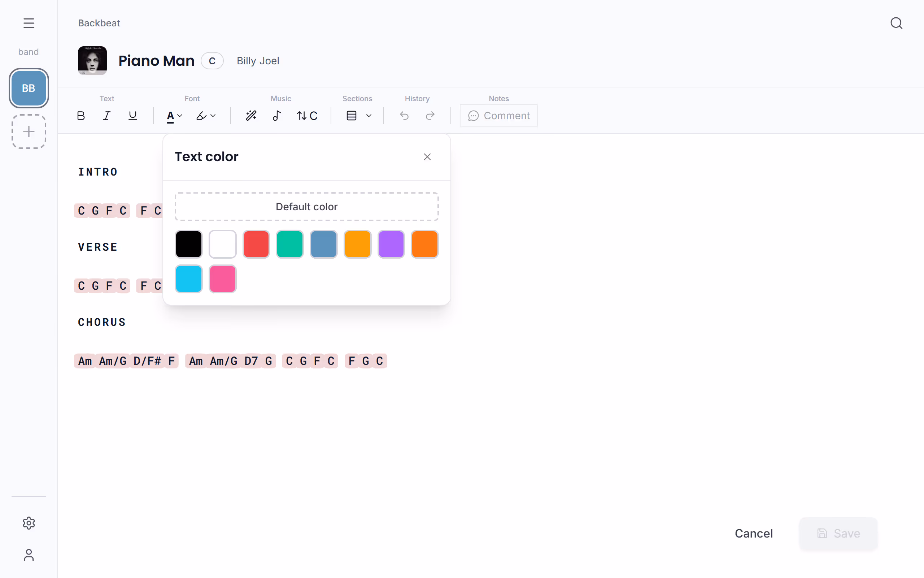This screenshot has width=924, height=578.
Task: Open text color dropdown
Action: [x=174, y=116]
